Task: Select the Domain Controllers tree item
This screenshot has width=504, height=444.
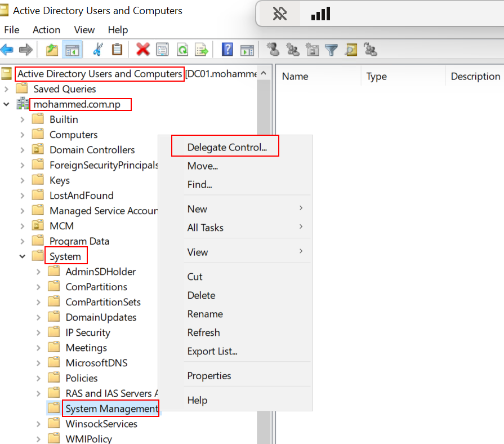Action: click(x=92, y=150)
